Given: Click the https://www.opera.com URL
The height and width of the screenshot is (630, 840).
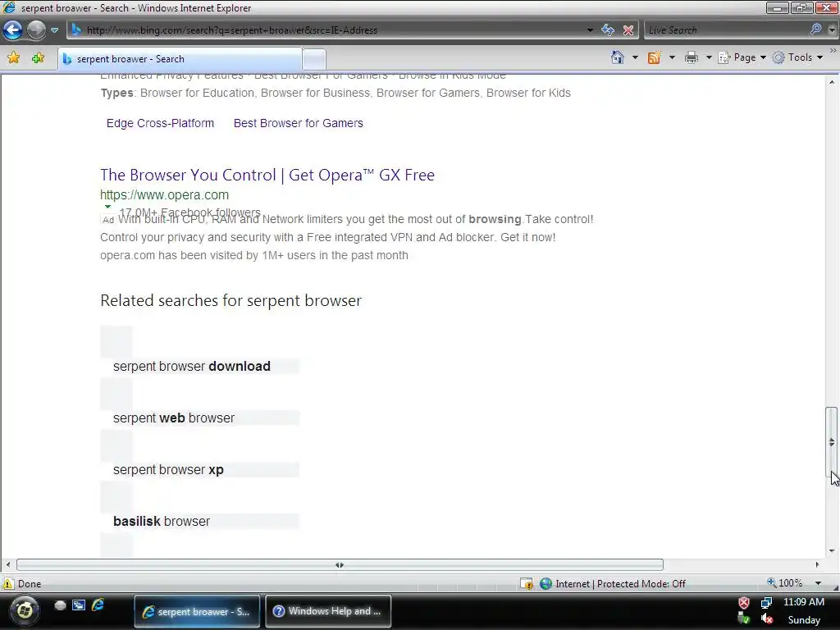Looking at the screenshot, I should pos(164,195).
